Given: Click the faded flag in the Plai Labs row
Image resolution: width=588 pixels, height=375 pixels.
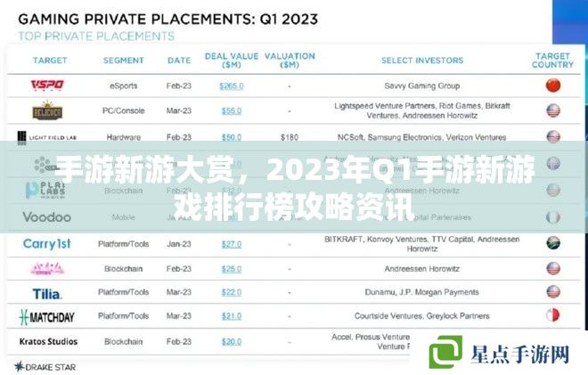Looking at the screenshot, I should (553, 190).
